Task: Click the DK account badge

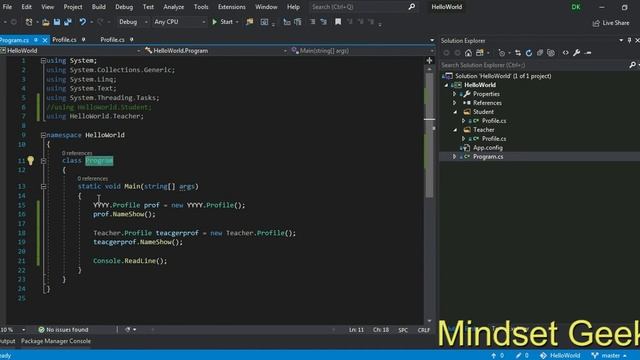Action: point(576,7)
